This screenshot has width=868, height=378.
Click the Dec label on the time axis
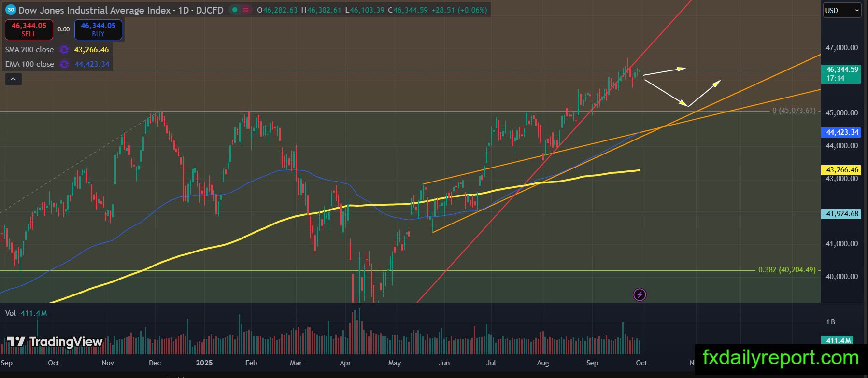(x=155, y=363)
